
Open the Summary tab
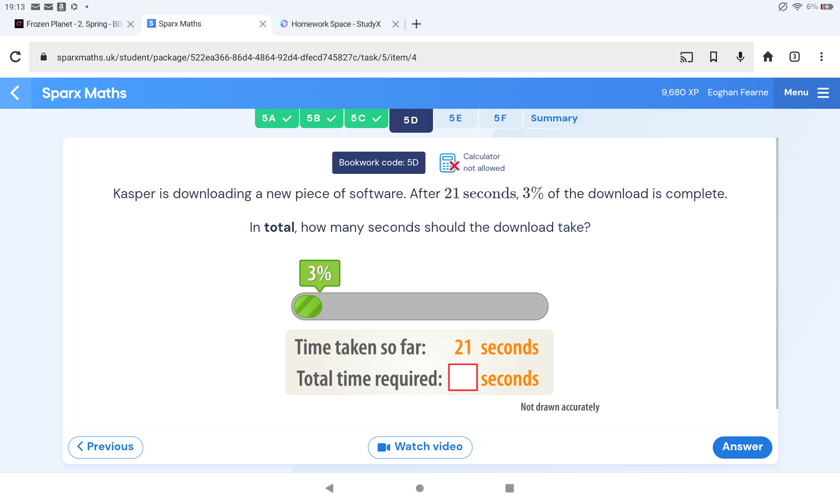click(554, 118)
